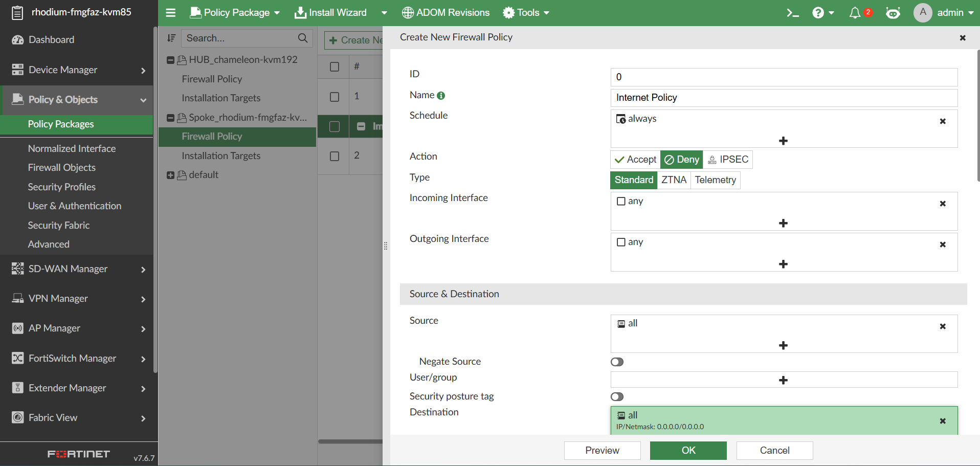Click the policy ID input field
The height and width of the screenshot is (466, 980).
pos(784,77)
